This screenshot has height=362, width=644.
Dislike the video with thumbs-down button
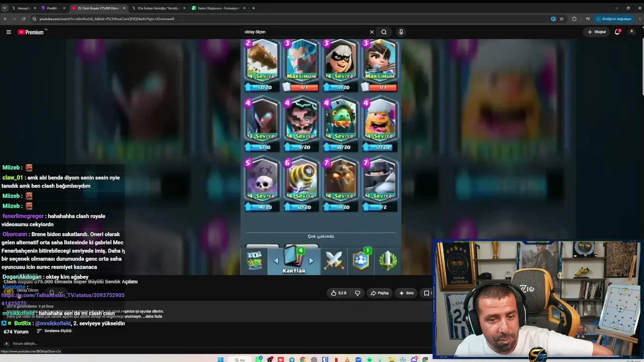pos(358,293)
